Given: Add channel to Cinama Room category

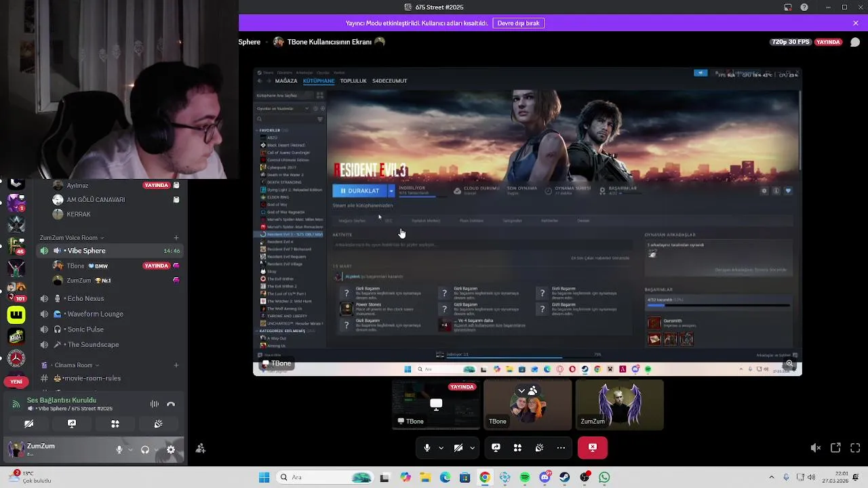Looking at the screenshot, I should pyautogui.click(x=176, y=365).
